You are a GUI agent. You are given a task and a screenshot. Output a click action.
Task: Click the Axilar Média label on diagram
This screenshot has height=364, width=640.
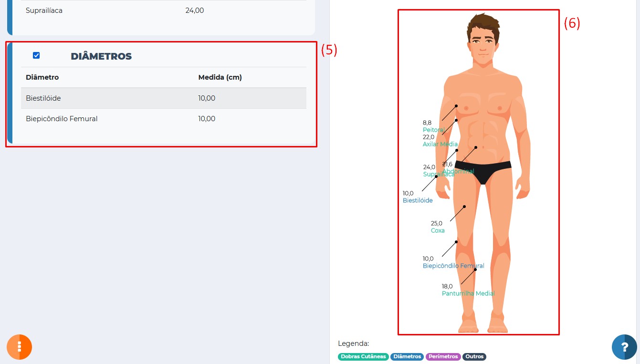click(440, 144)
